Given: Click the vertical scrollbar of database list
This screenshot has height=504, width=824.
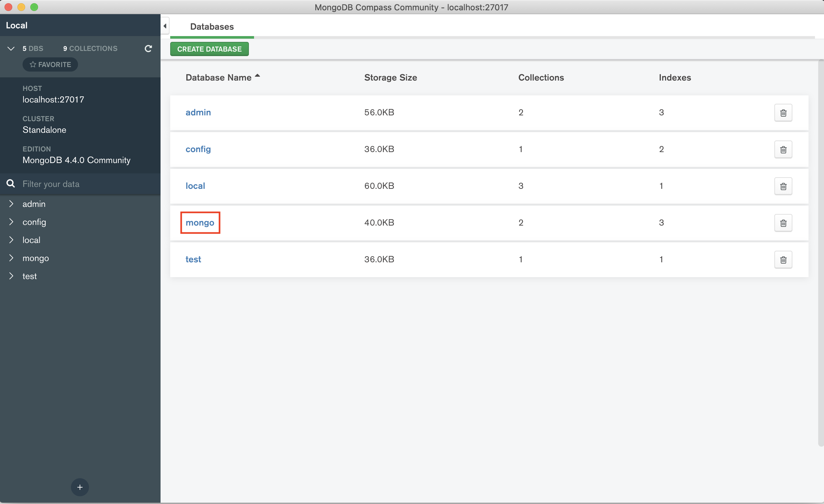Looking at the screenshot, I should click(820, 253).
